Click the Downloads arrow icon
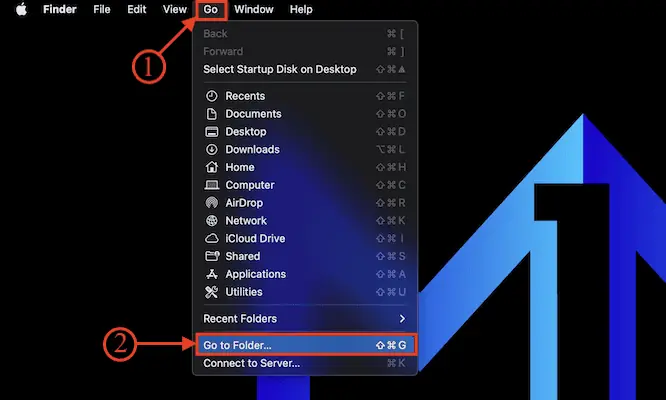This screenshot has width=666, height=400. [x=211, y=150]
